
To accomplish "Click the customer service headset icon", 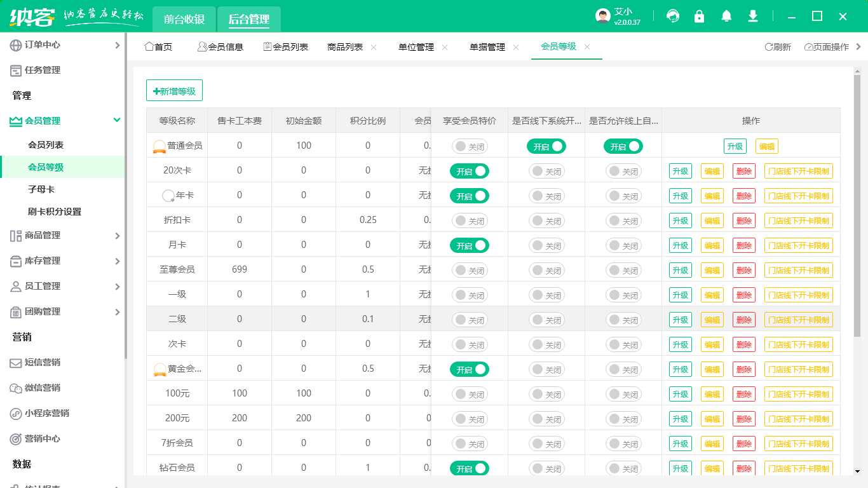I will tap(672, 17).
